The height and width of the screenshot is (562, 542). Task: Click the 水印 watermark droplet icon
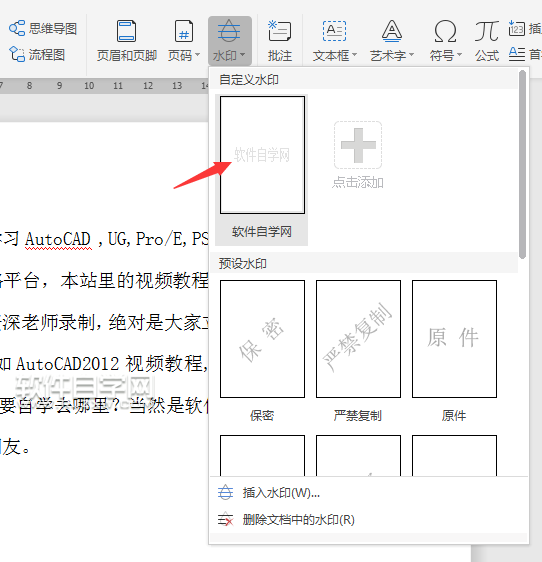(229, 30)
